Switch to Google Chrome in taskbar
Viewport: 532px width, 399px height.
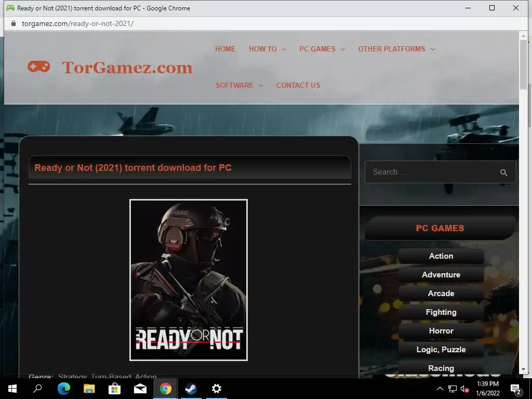[x=166, y=389]
